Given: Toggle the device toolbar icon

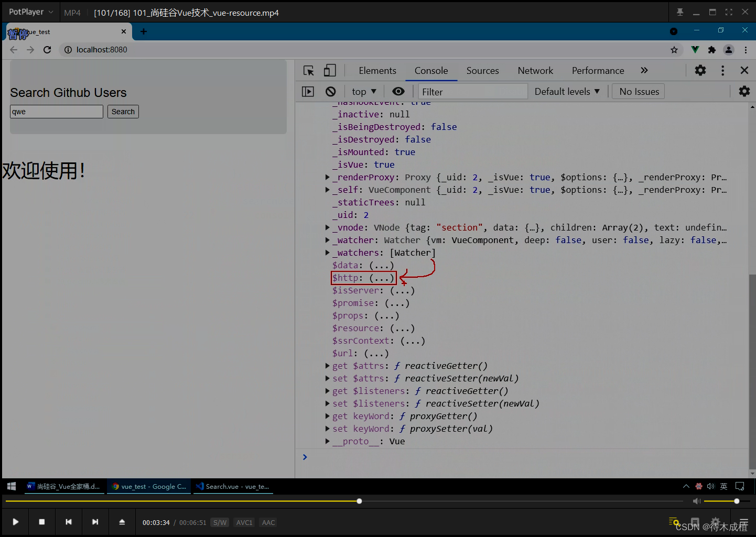Looking at the screenshot, I should [330, 71].
